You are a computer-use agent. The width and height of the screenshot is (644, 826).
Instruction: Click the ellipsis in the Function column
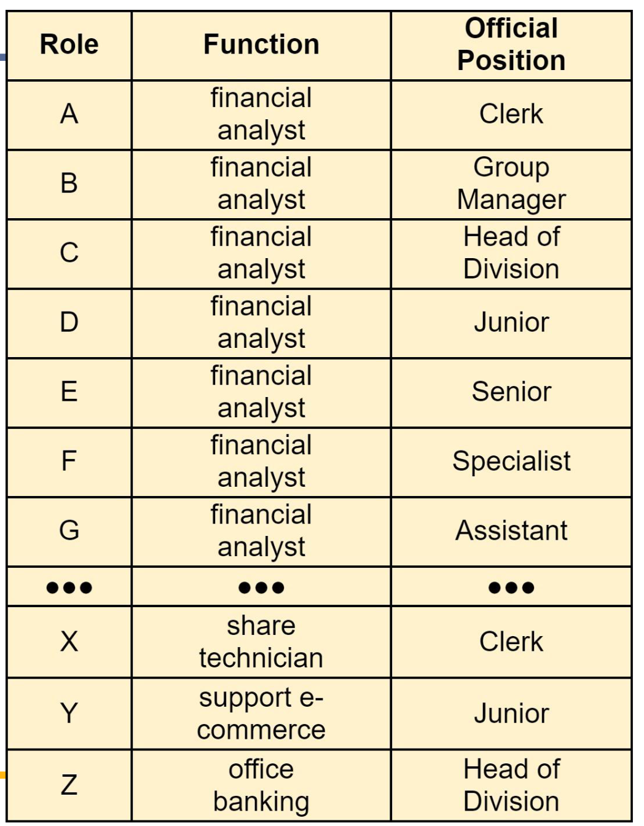(x=261, y=588)
